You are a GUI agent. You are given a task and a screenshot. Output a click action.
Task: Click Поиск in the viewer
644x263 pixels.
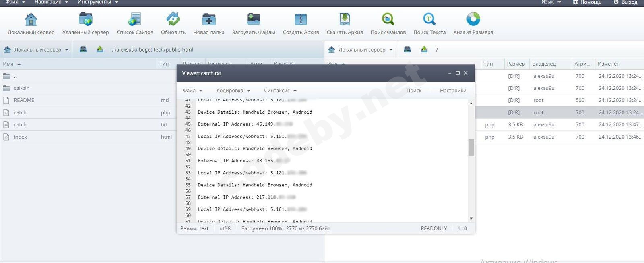(414, 91)
